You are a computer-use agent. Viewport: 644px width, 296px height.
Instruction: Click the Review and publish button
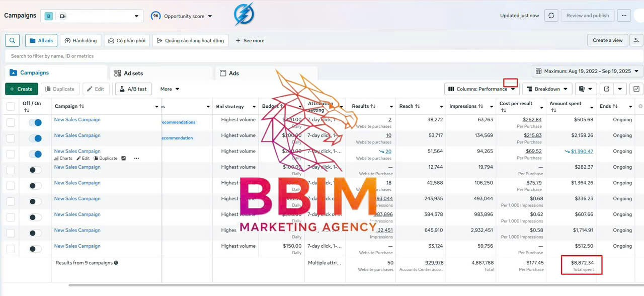588,16
